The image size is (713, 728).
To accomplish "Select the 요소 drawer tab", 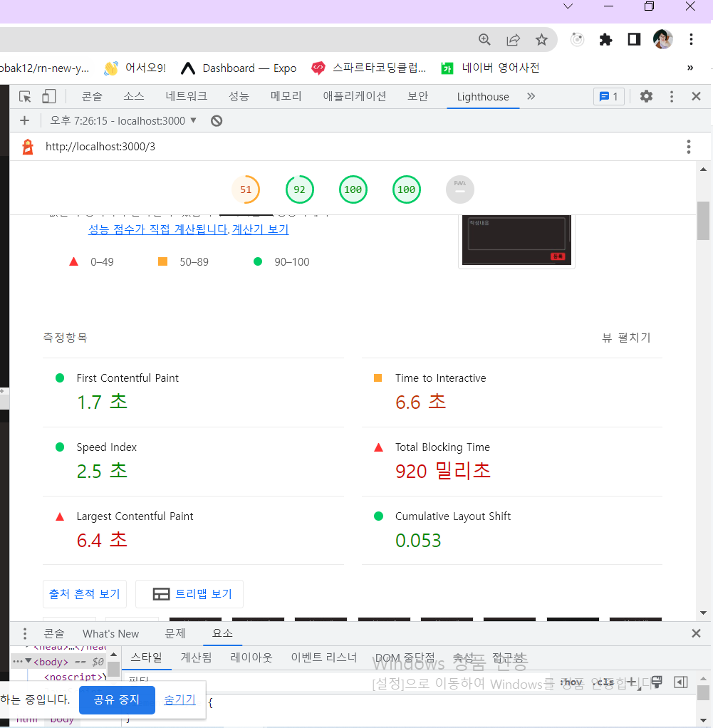I will (222, 633).
